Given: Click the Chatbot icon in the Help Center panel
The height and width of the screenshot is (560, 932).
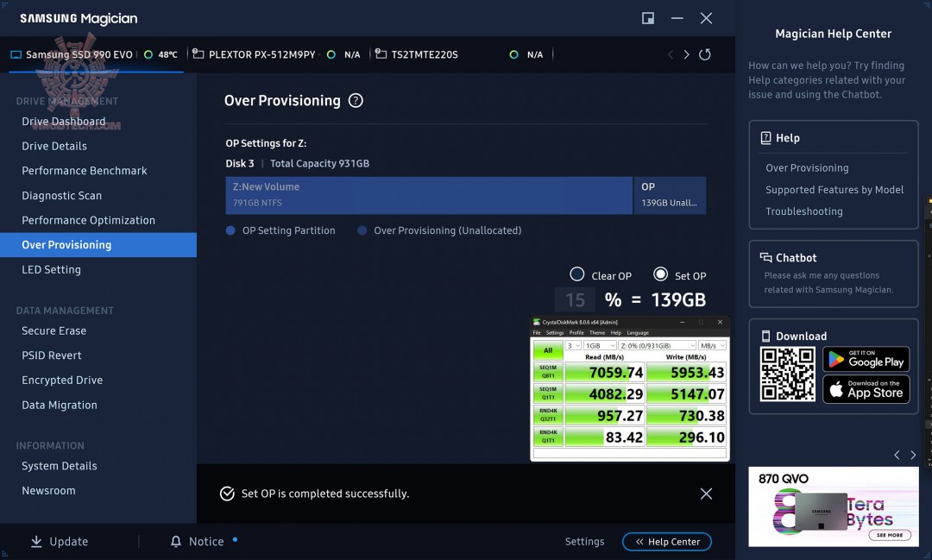Looking at the screenshot, I should (x=765, y=257).
